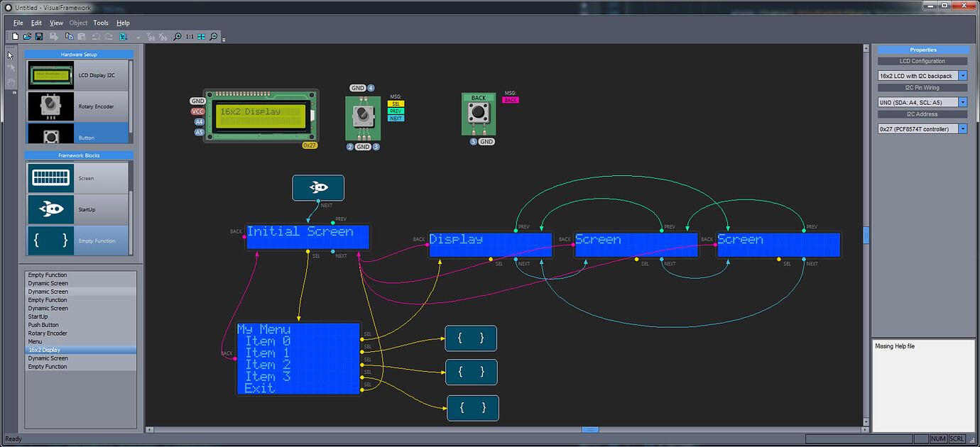Open the LCD Configuration dropdown
Screen dimensions: 980x447
[962, 75]
